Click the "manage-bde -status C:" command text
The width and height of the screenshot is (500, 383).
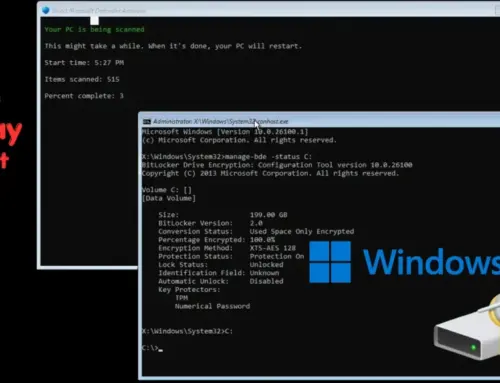268,157
